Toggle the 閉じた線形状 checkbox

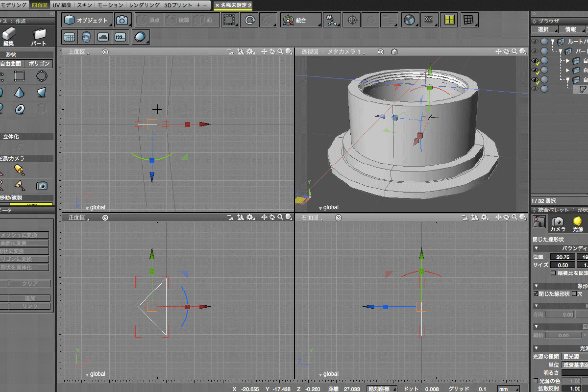[536, 294]
